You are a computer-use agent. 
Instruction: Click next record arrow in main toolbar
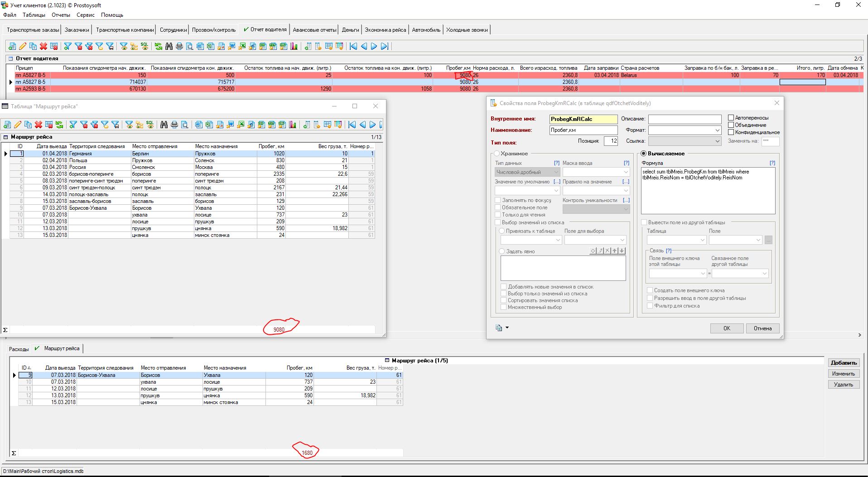(374, 46)
